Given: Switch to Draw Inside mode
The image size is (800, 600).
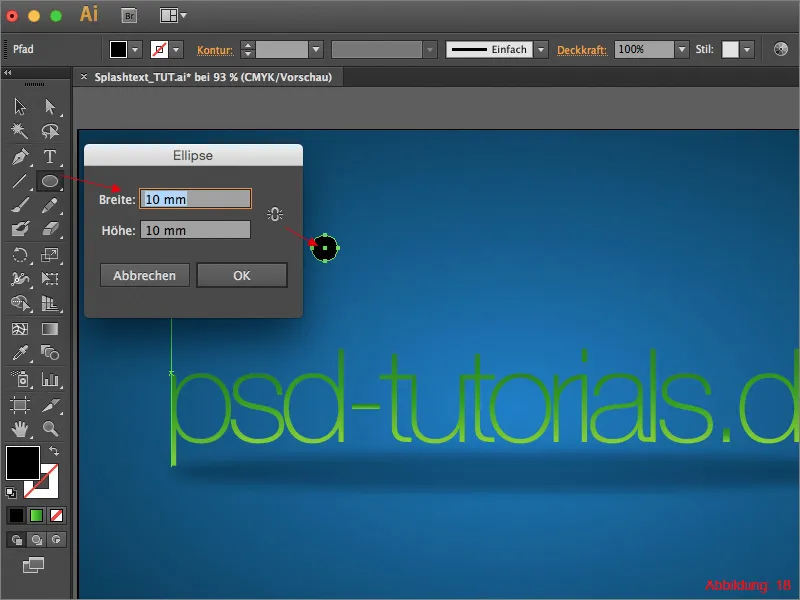Looking at the screenshot, I should pyautogui.click(x=56, y=539).
